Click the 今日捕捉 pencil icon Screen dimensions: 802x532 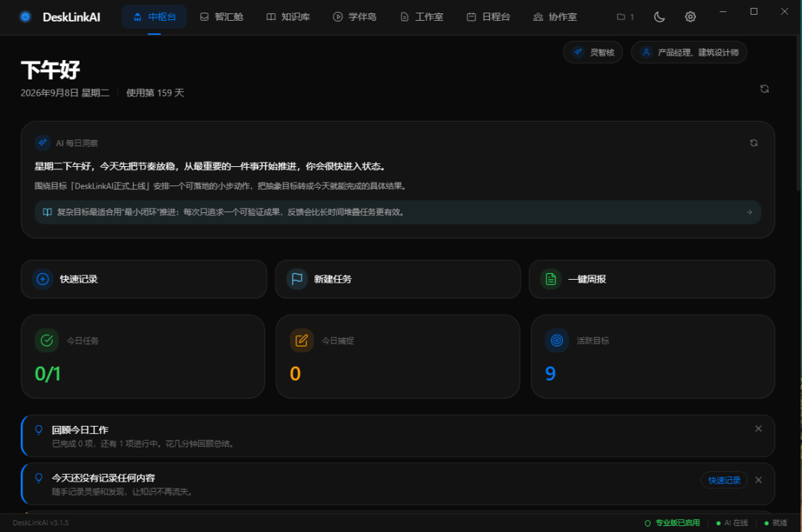301,341
